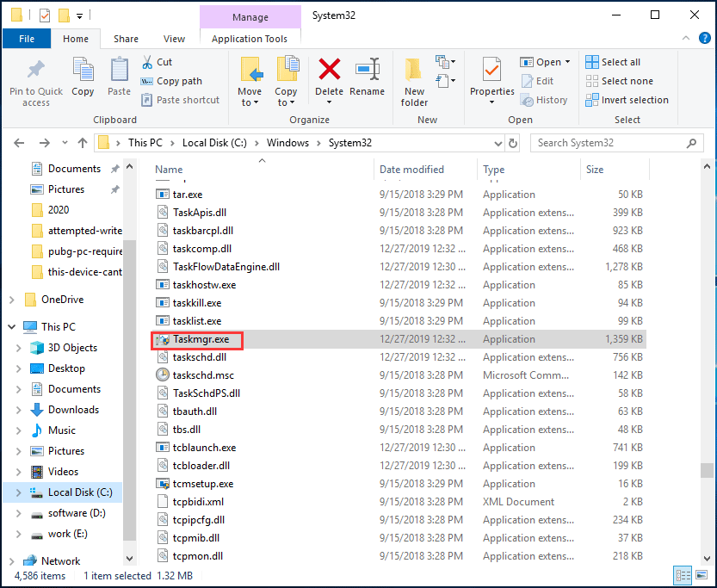Refresh the System32 folder view
This screenshot has width=717, height=588.
point(513,143)
